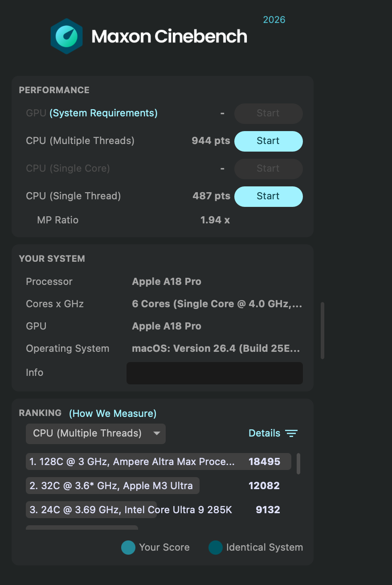The height and width of the screenshot is (585, 392).
Task: Click the Identical System legend dot
Action: pyautogui.click(x=216, y=547)
